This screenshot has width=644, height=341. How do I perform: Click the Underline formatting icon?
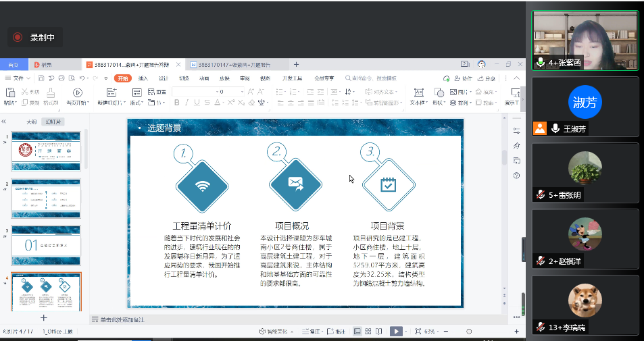197,103
